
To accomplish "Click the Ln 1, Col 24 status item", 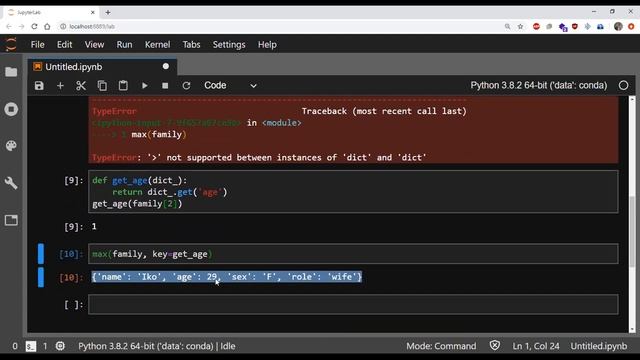I will click(536, 346).
